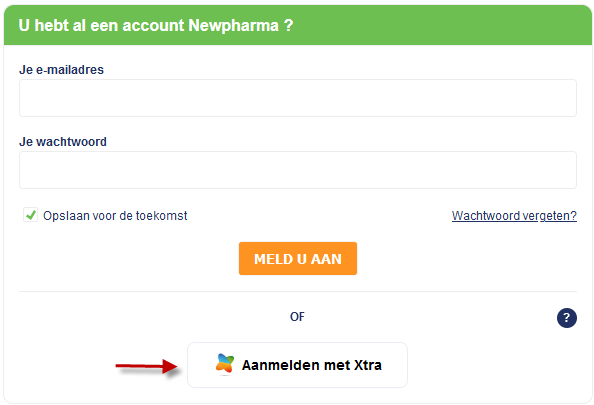Screen dimensions: 594x405
Task: Click the horizontal divider below the login button
Action: tap(298, 291)
